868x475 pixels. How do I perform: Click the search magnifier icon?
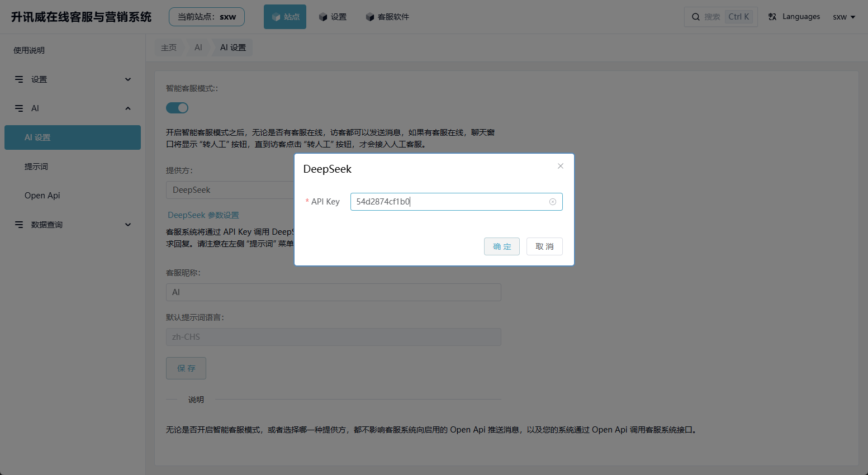[696, 17]
